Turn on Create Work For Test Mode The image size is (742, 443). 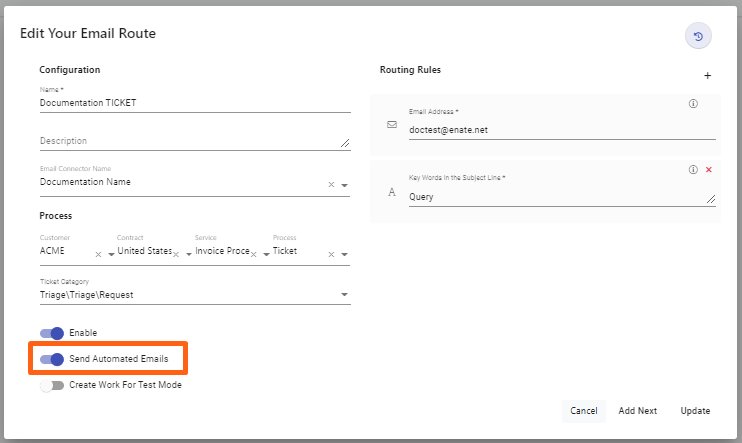tap(52, 385)
